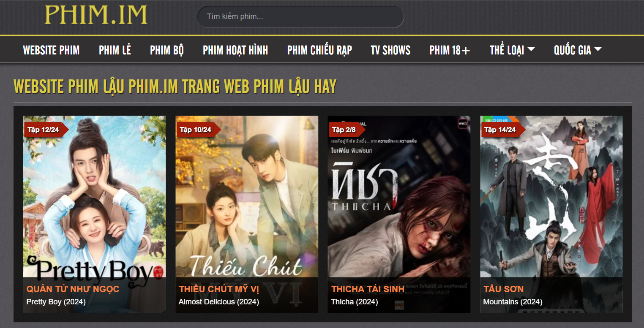Screen dimensions: 644x328
Task: Click the Tập 12/24 episode badge
Action: point(44,130)
